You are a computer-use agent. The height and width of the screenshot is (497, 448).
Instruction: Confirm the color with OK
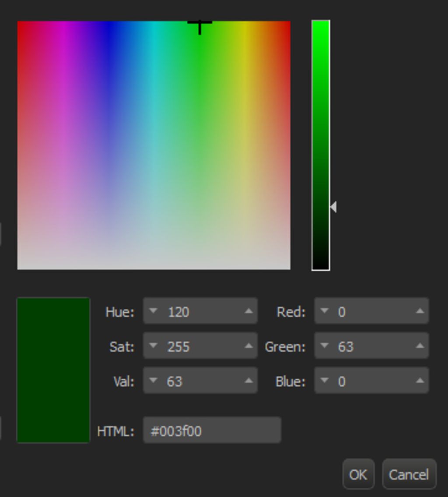(358, 474)
